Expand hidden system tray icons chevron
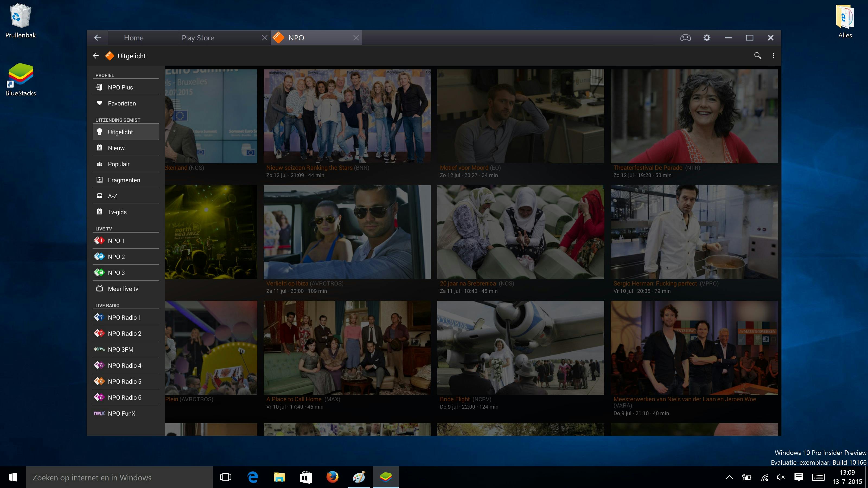868x488 pixels. [729, 477]
